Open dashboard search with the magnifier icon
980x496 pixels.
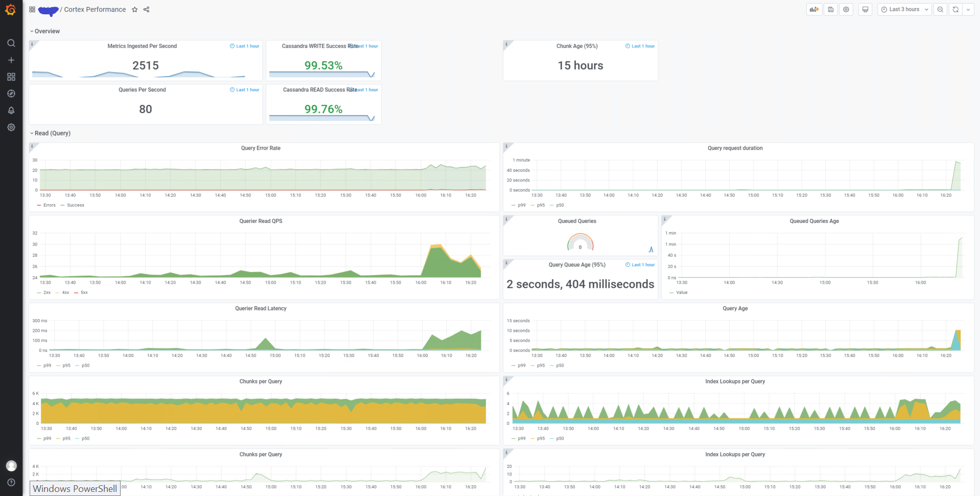pos(11,43)
